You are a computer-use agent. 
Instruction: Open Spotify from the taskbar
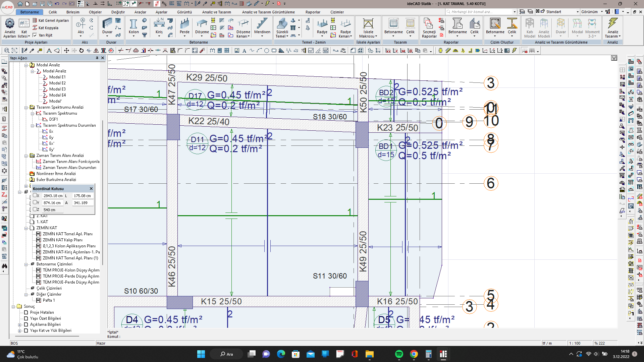(399, 354)
